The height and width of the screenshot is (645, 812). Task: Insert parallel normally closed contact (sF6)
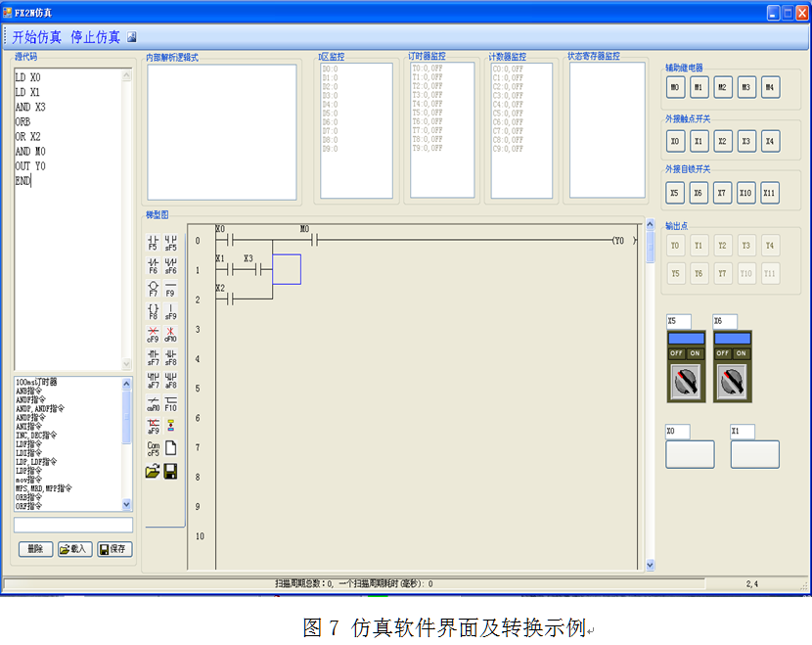(x=170, y=266)
